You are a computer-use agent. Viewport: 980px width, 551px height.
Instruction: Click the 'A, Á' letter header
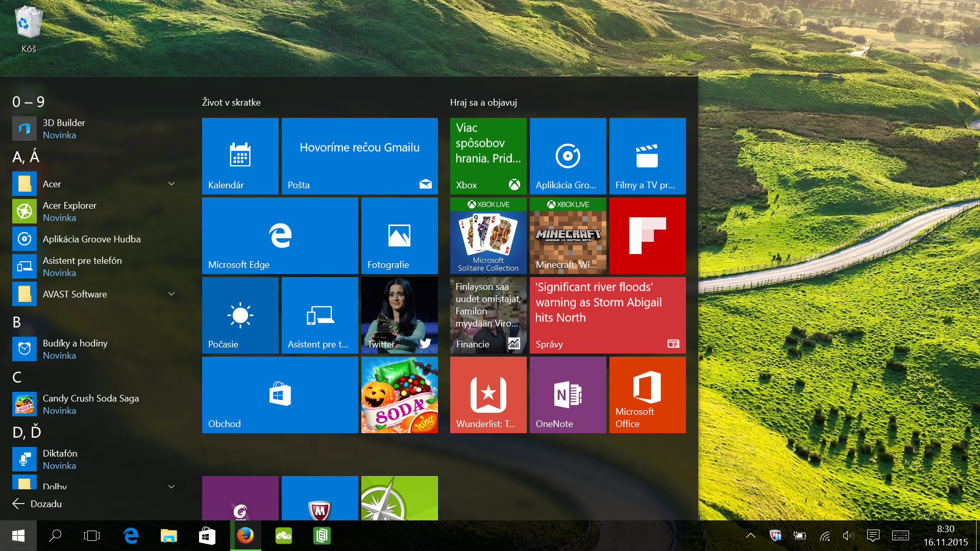26,157
